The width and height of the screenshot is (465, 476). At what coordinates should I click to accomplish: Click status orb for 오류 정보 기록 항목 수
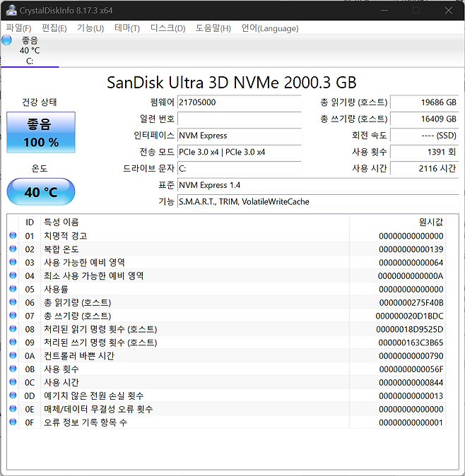point(13,422)
